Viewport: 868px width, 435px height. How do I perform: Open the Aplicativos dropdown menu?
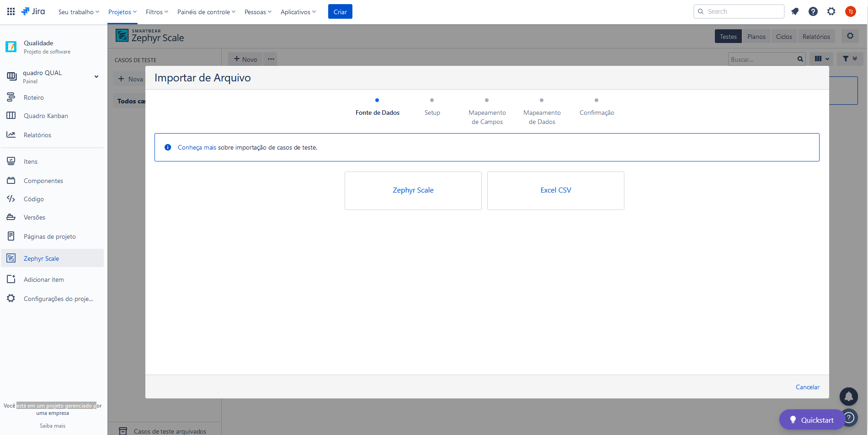(x=298, y=12)
